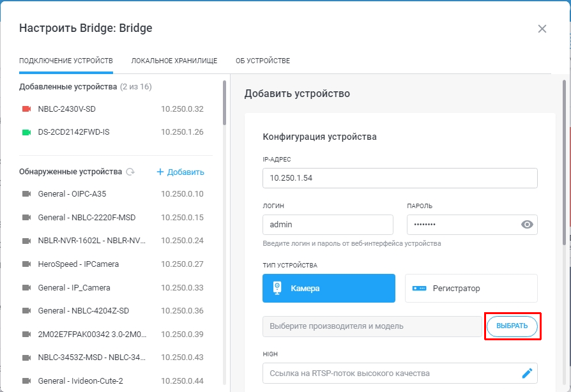The width and height of the screenshot is (571, 392).
Task: Click the manufacturer and model field
Action: [x=372, y=326]
